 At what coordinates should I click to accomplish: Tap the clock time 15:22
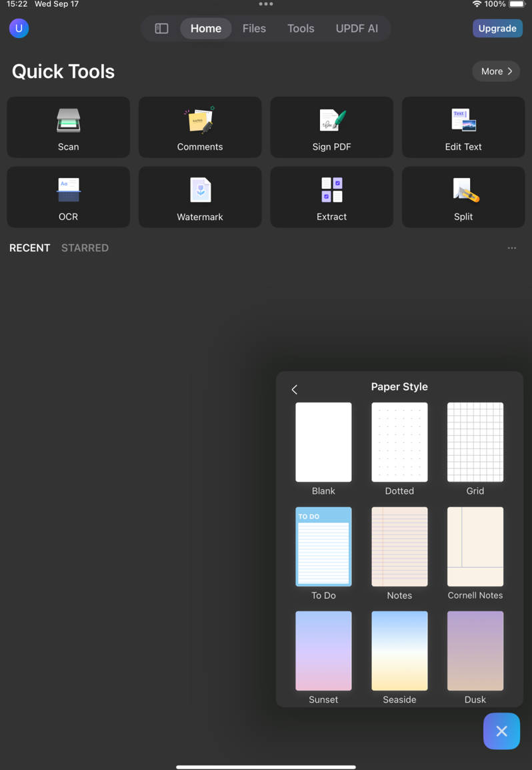click(x=16, y=4)
